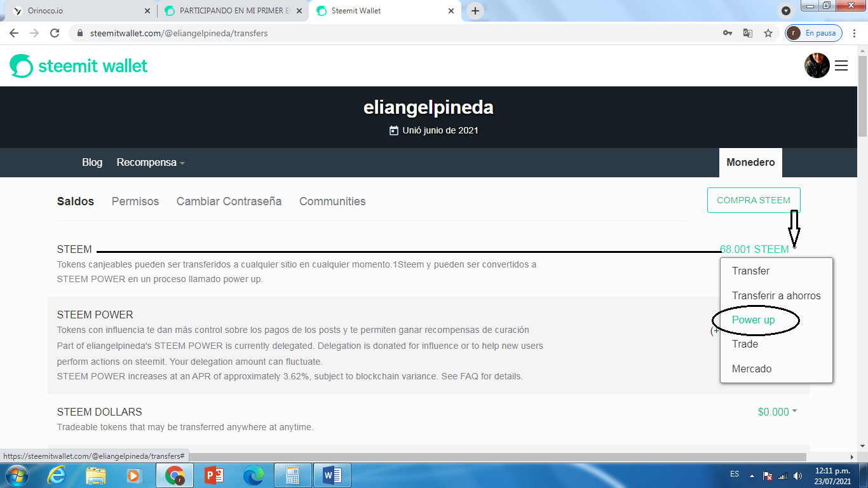Go to Cambiar Contraseña
This screenshot has height=488, width=868.
[x=229, y=201]
